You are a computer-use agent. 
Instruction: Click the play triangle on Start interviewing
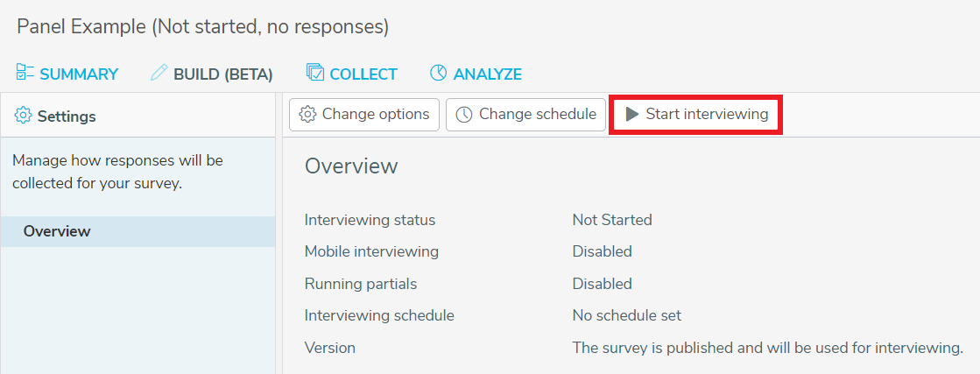click(x=631, y=114)
